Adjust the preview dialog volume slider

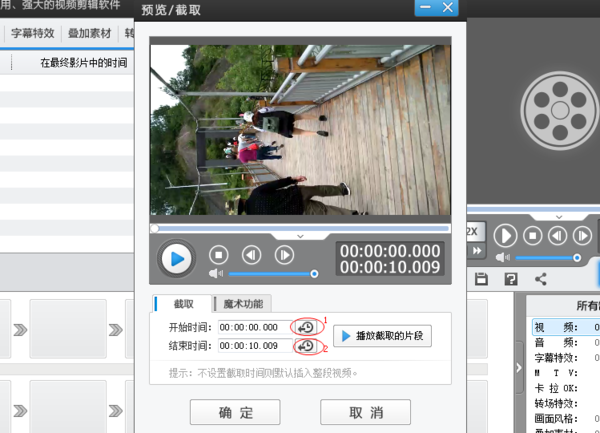pyautogui.click(x=272, y=273)
